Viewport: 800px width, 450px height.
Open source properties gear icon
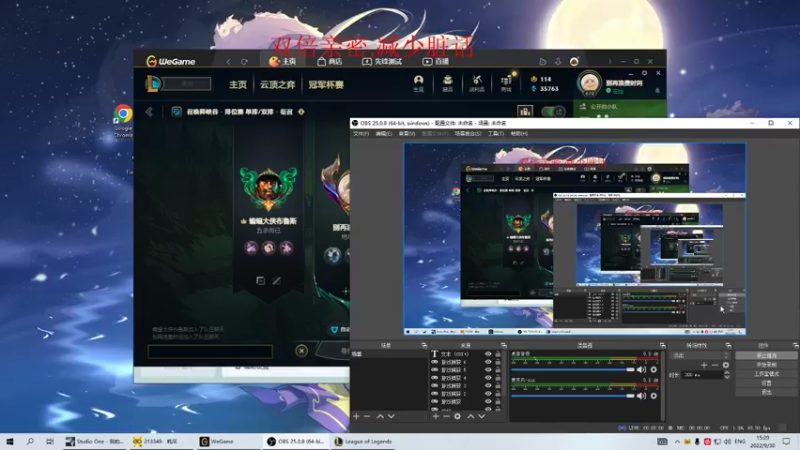[458, 416]
